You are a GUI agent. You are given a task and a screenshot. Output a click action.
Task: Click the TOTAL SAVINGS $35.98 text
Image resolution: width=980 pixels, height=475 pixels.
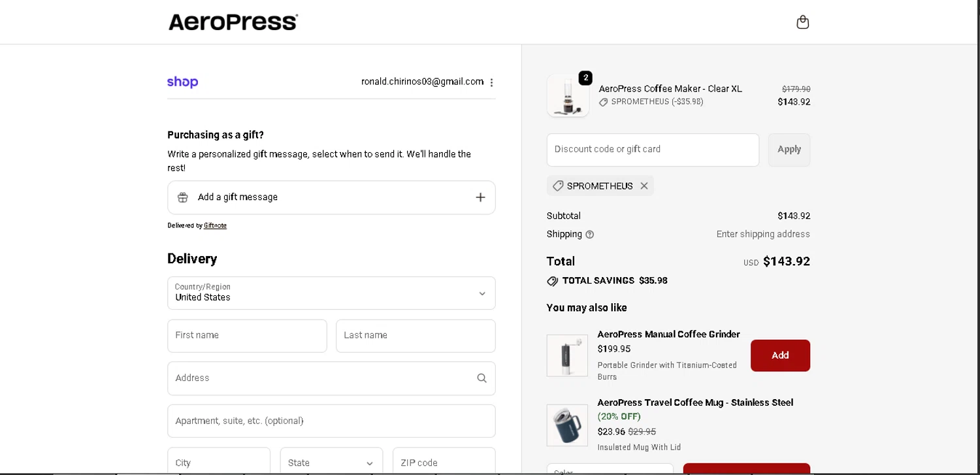(x=615, y=280)
